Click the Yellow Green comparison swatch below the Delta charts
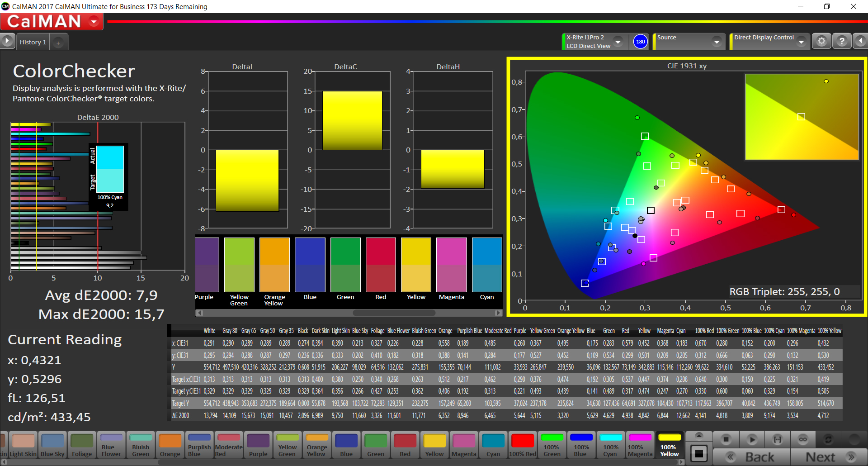868x466 pixels. click(239, 265)
